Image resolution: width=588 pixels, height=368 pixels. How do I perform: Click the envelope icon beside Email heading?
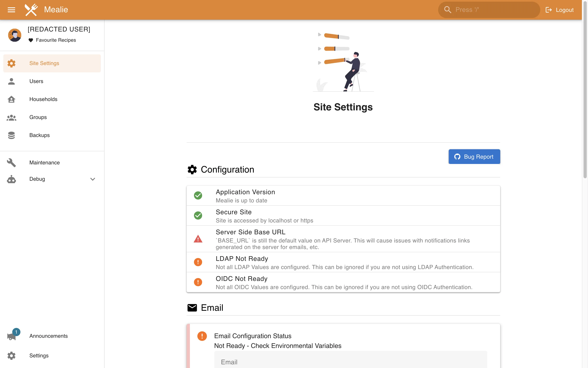tap(192, 308)
